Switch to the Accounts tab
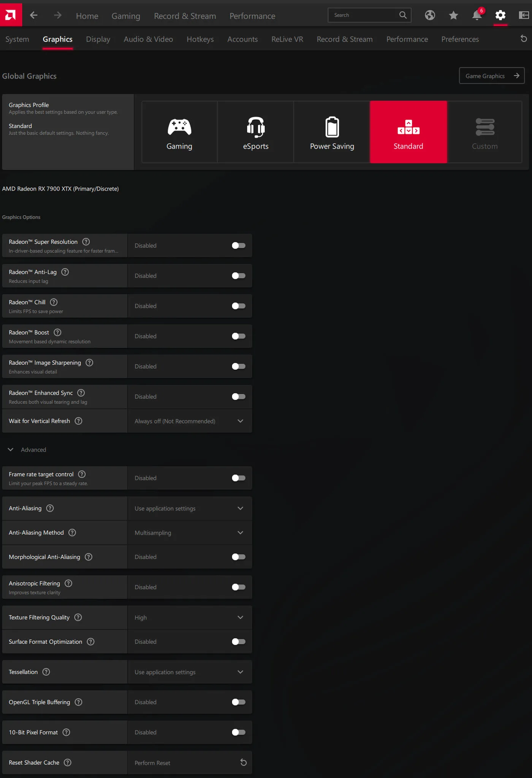The height and width of the screenshot is (778, 532). pyautogui.click(x=242, y=39)
